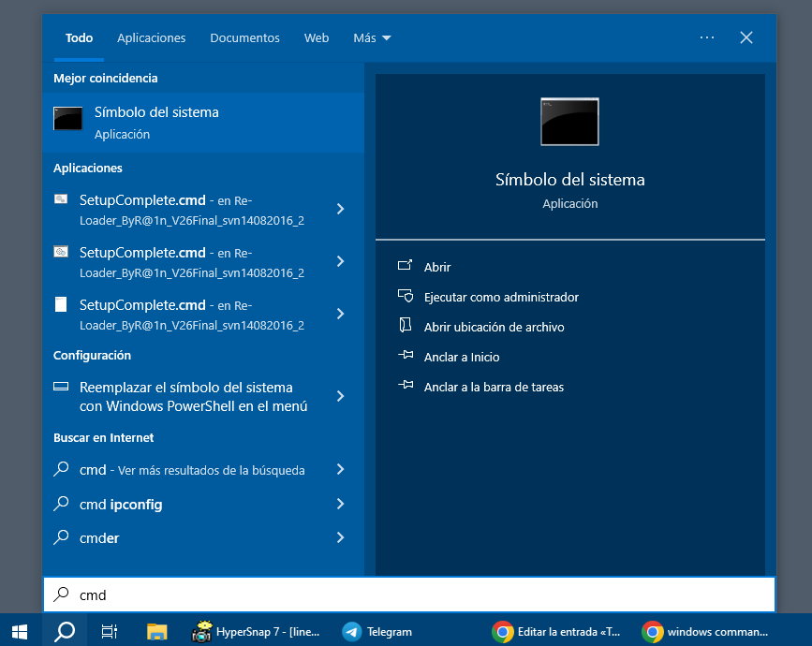Click Abrir ubicación de archivo
Viewport: 812px width, 646px height.
(x=494, y=327)
